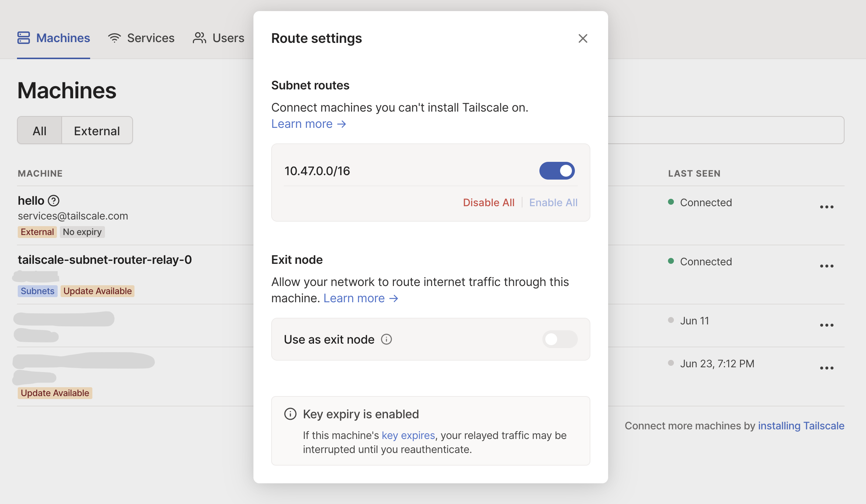
Task: Open the installing Tailscale link
Action: pos(801,426)
